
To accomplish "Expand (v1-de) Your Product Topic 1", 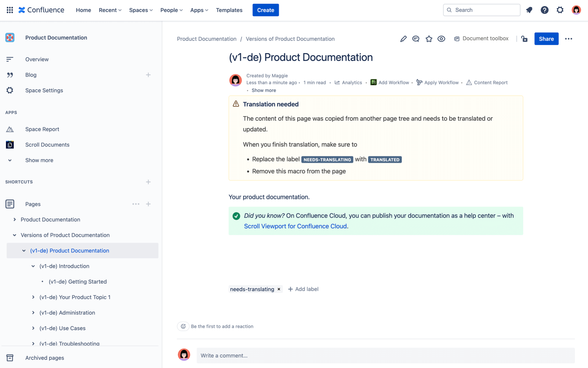I will pos(33,297).
